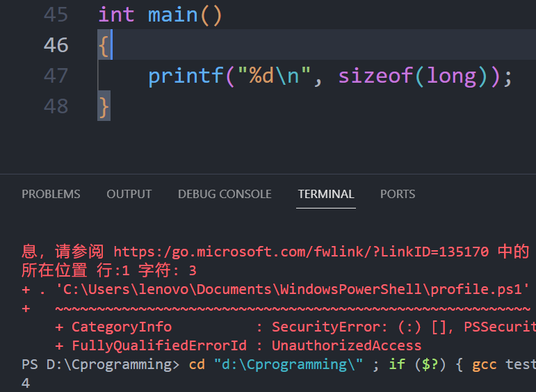Click the 'UnauthorizedAccess' text in terminal
Viewport: 536px width, 392px height.
[x=347, y=346]
